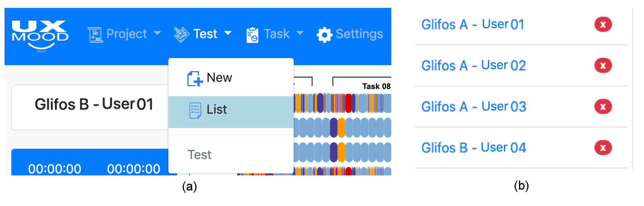Image resolution: width=644 pixels, height=206 pixels.
Task: Click the Task clipboard icon
Action: 252,35
